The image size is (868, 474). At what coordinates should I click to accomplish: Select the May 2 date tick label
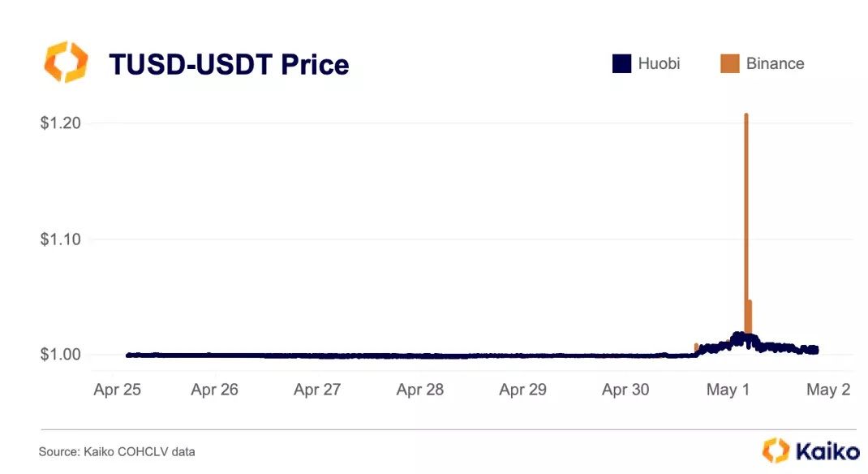pos(828,390)
